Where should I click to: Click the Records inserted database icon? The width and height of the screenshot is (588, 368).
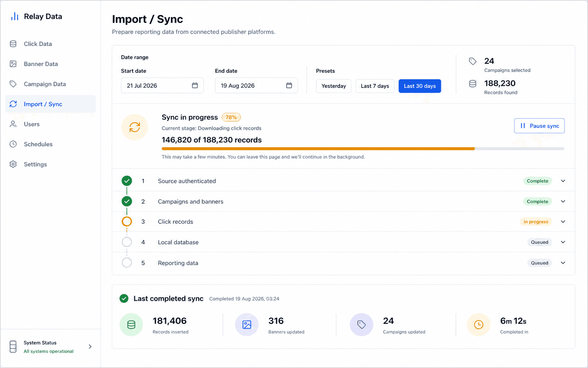[131, 325]
